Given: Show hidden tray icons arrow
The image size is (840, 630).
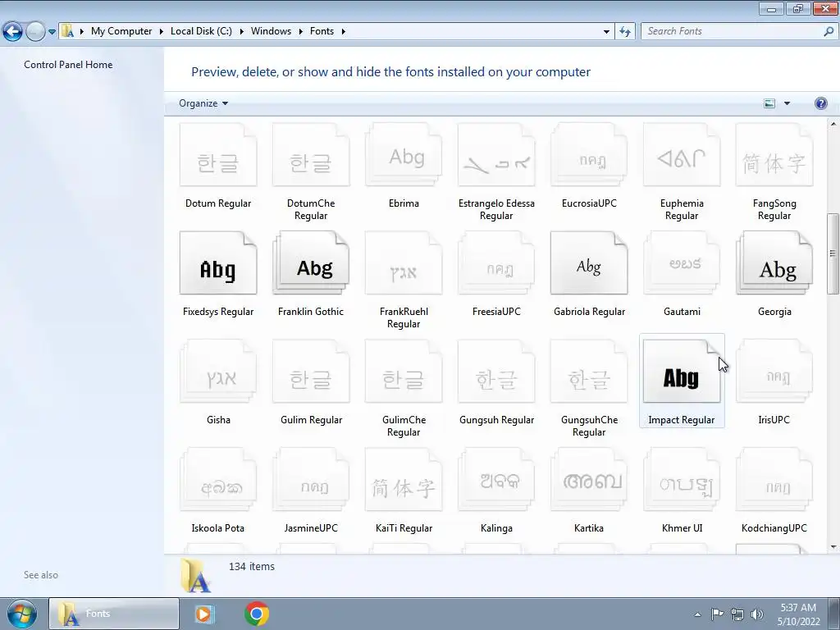Looking at the screenshot, I should click(697, 614).
